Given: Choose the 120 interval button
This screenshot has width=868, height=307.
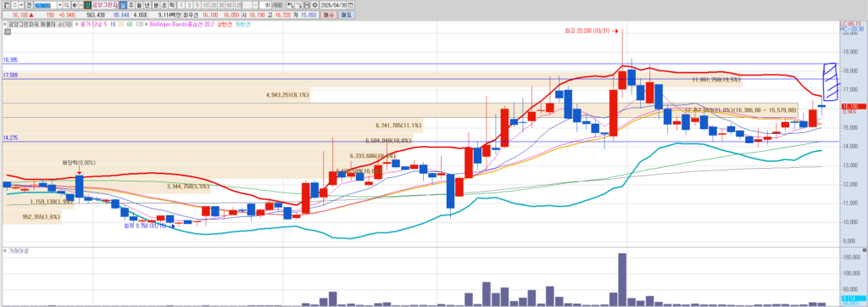Looking at the screenshot, I should (237, 5).
